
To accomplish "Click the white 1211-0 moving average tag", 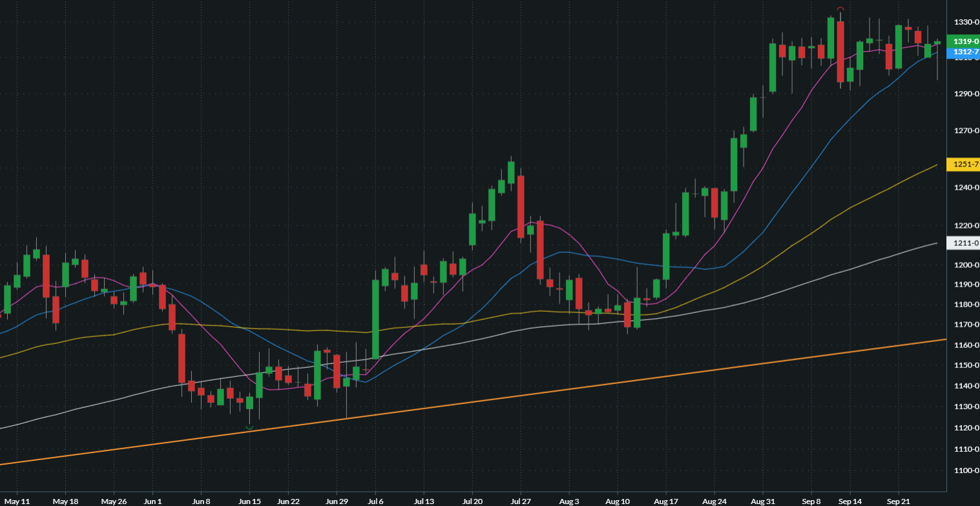I will [x=963, y=243].
